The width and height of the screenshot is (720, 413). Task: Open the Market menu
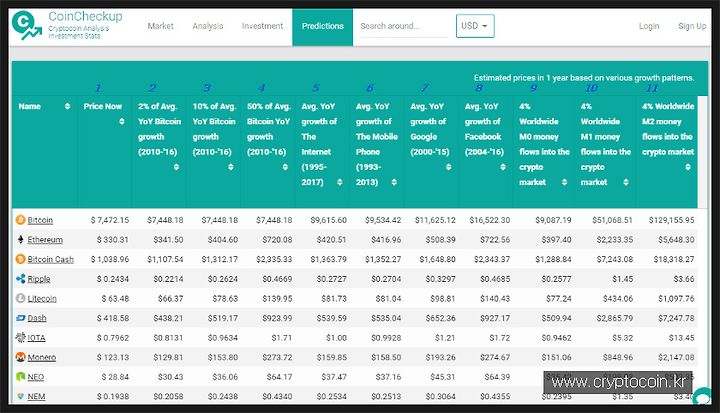pos(160,26)
